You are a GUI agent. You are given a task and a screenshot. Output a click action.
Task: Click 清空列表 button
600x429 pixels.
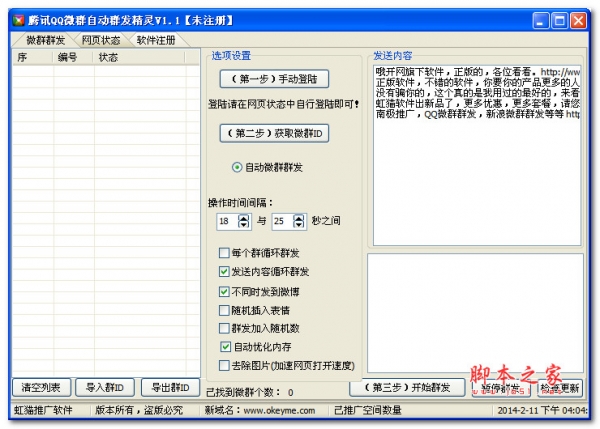[x=41, y=388]
